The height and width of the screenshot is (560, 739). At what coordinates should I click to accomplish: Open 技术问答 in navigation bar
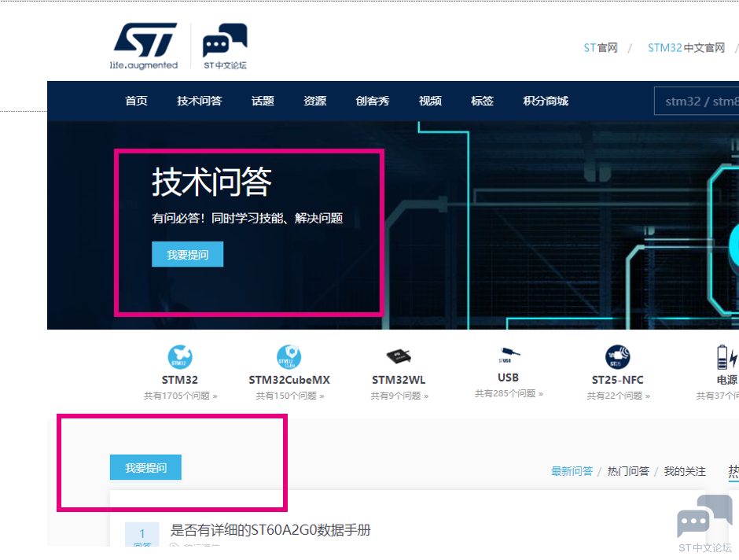click(x=200, y=101)
